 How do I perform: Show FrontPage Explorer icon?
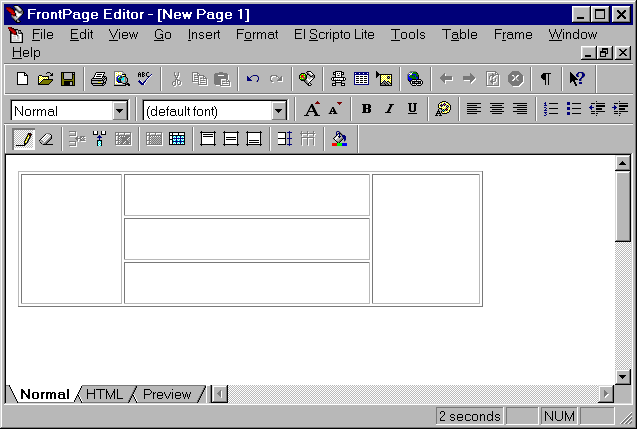pyautogui.click(x=307, y=78)
